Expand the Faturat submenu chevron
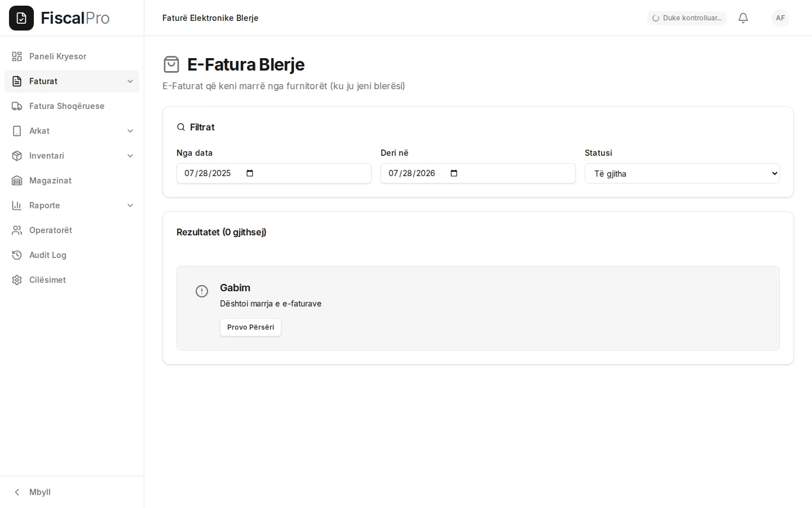The width and height of the screenshot is (812, 508). pyautogui.click(x=130, y=81)
